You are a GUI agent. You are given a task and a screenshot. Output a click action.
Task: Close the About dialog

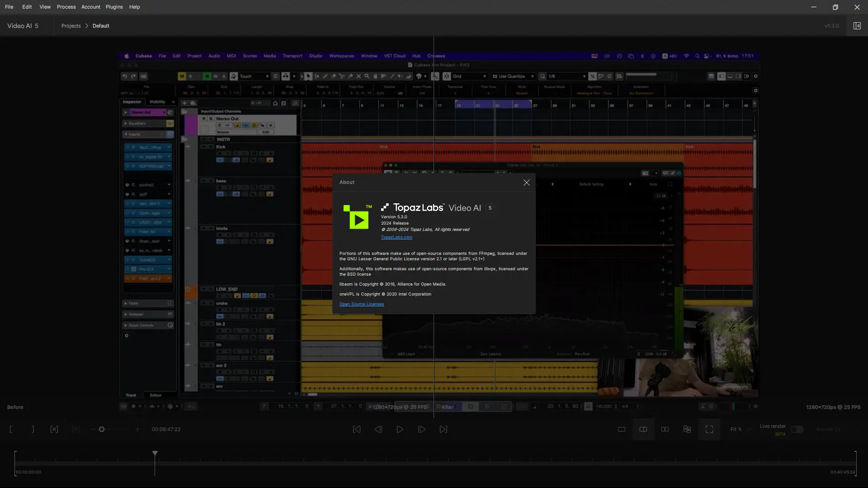526,183
